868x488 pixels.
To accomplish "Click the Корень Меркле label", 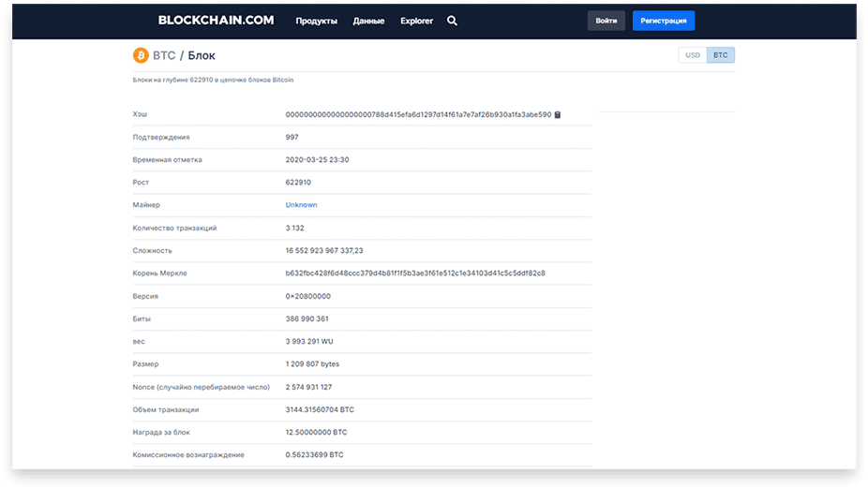I will (160, 274).
